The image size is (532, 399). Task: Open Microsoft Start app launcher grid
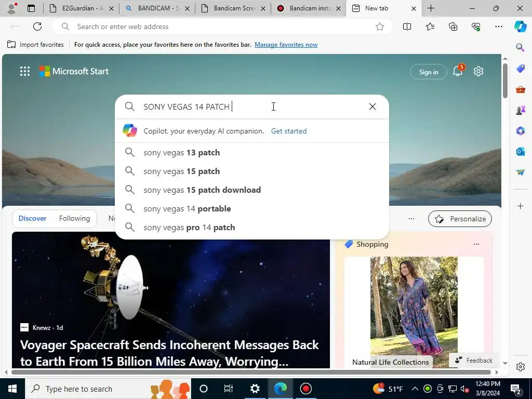pyautogui.click(x=25, y=71)
